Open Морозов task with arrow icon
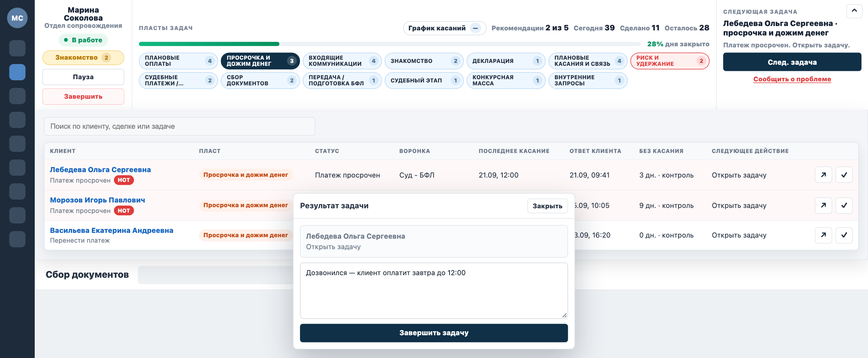The image size is (868, 358). [824, 205]
